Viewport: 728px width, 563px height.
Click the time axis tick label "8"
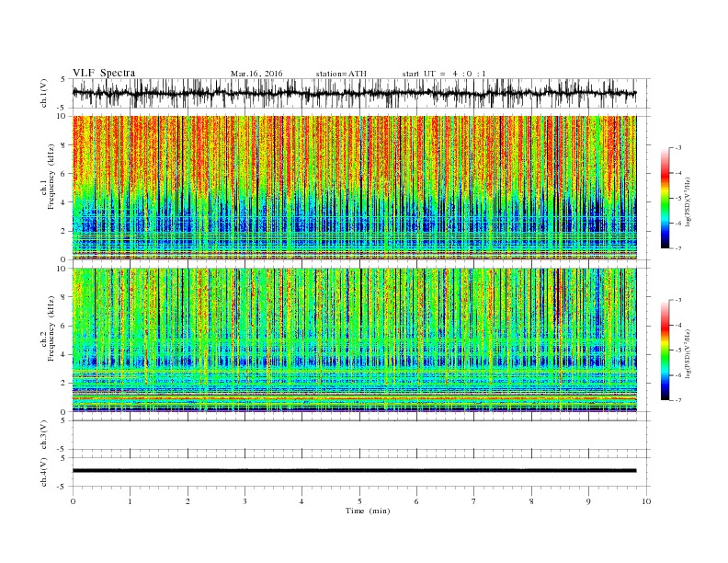pos(531,501)
